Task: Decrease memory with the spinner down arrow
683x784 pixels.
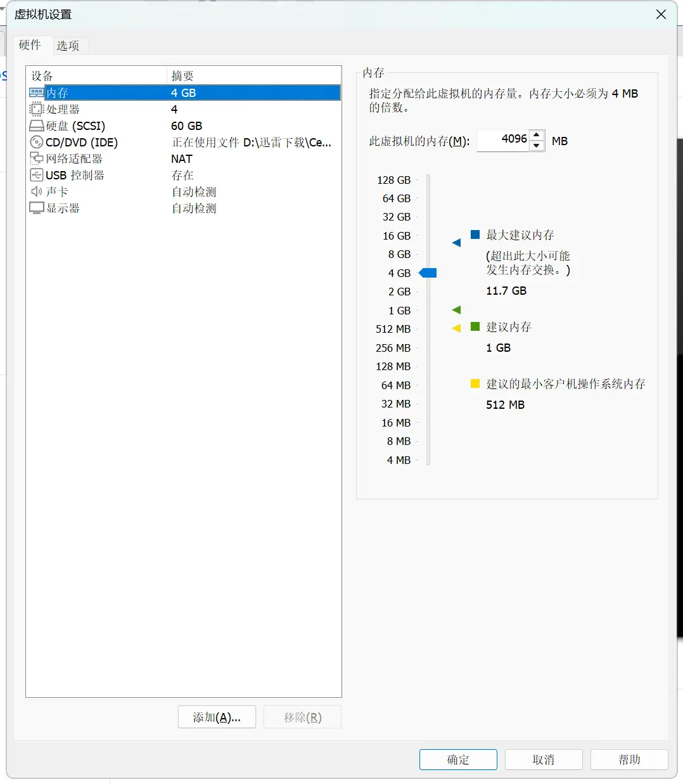Action: pyautogui.click(x=537, y=146)
